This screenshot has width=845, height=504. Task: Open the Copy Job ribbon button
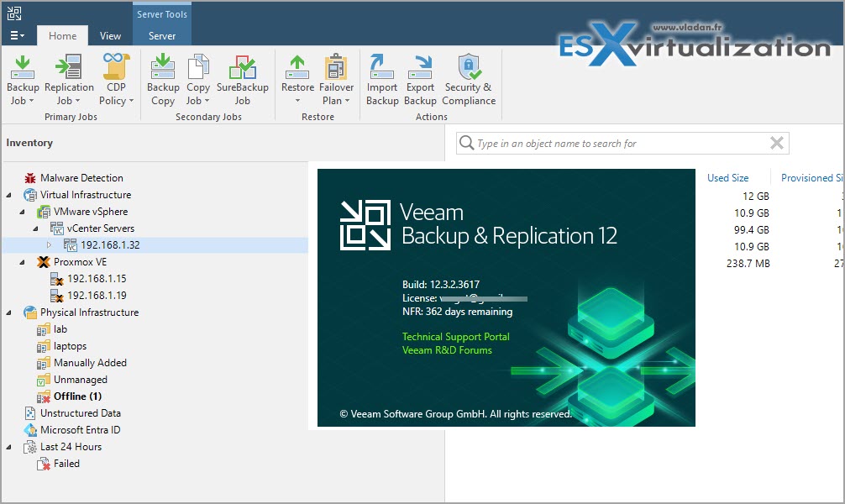click(x=197, y=80)
